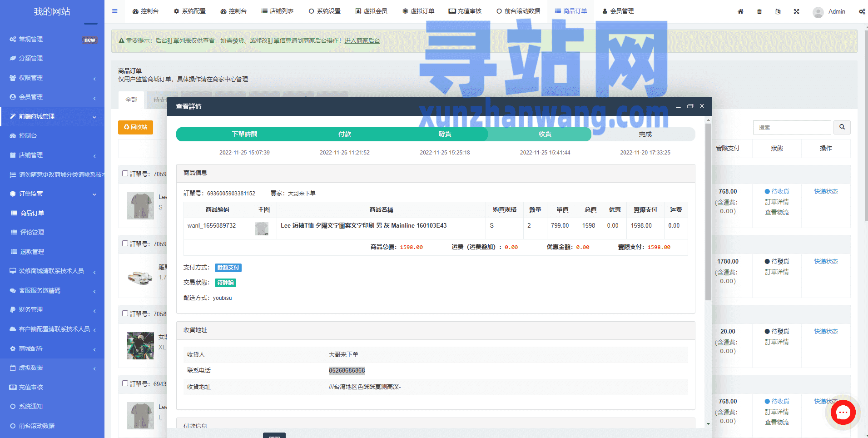The image size is (868, 438).
Task: Click the search magnifier button
Action: [x=842, y=127]
